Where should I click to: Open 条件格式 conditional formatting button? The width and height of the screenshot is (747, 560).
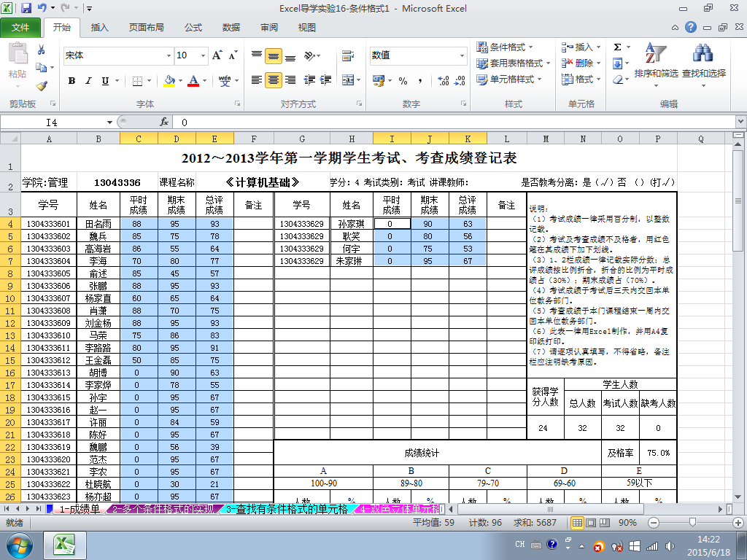point(505,47)
